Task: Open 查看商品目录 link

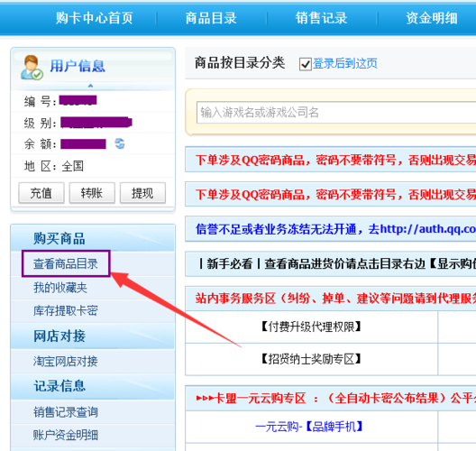Action: point(66,263)
